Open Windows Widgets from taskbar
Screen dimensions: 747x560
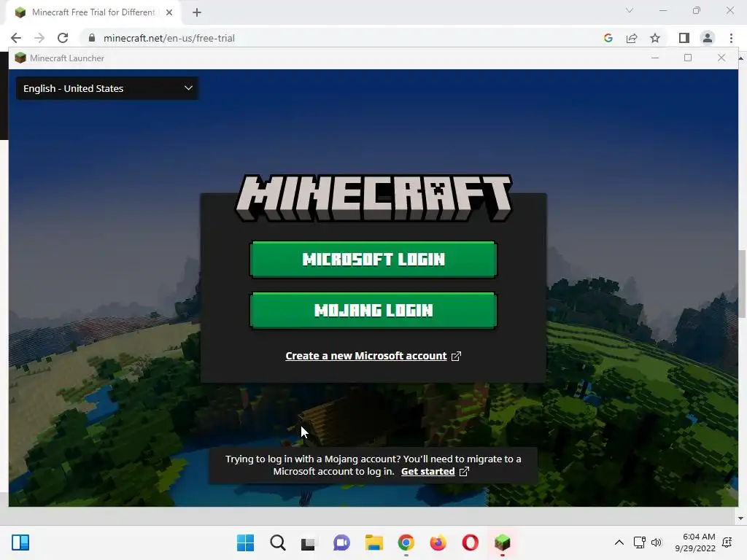point(20,542)
